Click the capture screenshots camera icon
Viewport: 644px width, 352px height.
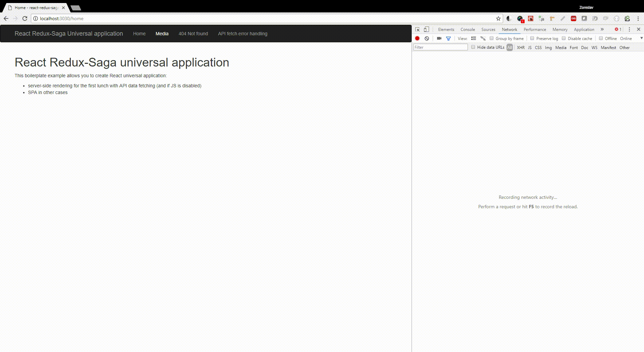[x=439, y=39]
